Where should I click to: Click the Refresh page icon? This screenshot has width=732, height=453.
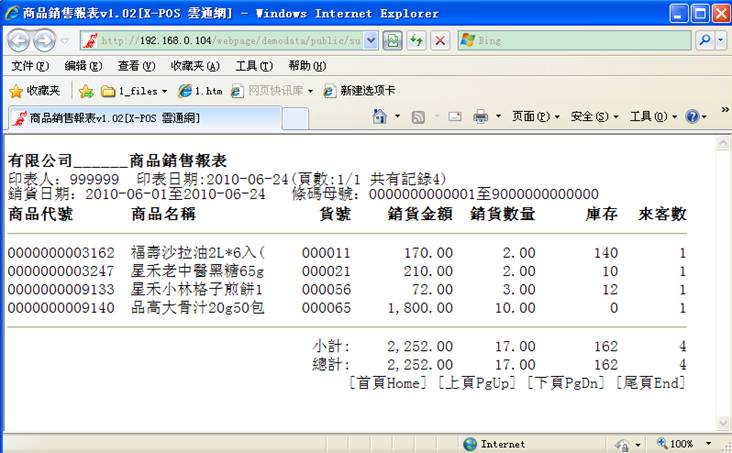[415, 41]
